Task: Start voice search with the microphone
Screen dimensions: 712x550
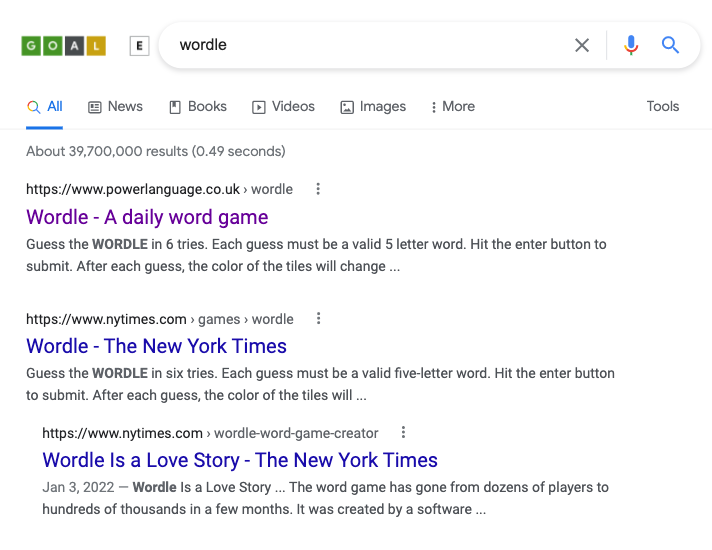Action: 631,45
